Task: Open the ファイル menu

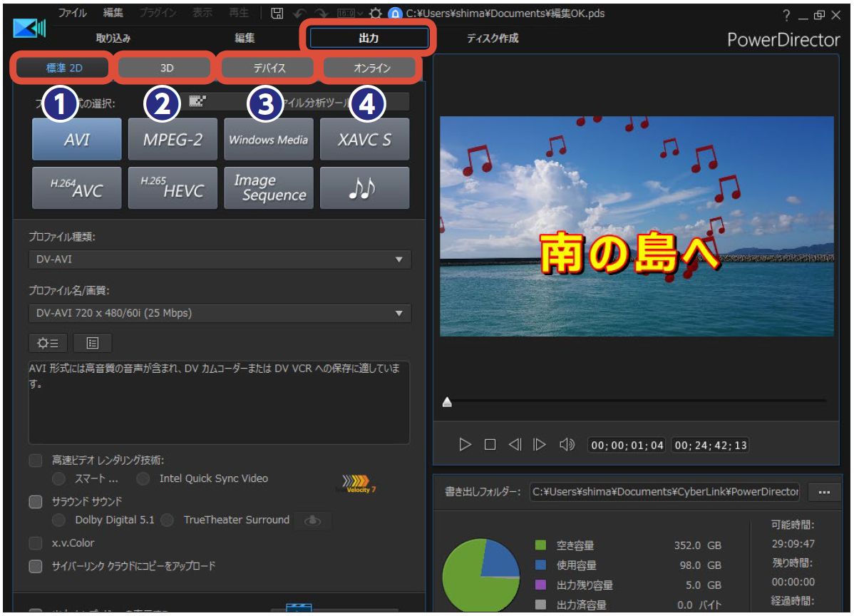Action: [x=72, y=14]
